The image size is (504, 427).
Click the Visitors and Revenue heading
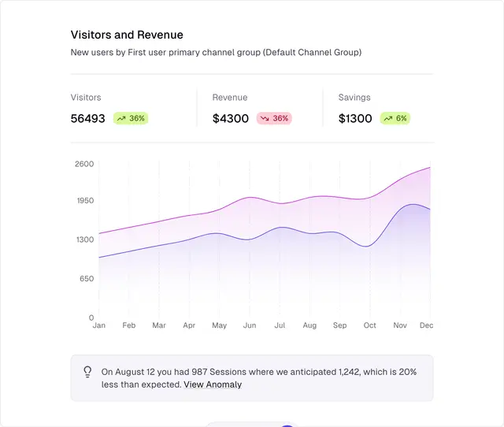coord(127,35)
